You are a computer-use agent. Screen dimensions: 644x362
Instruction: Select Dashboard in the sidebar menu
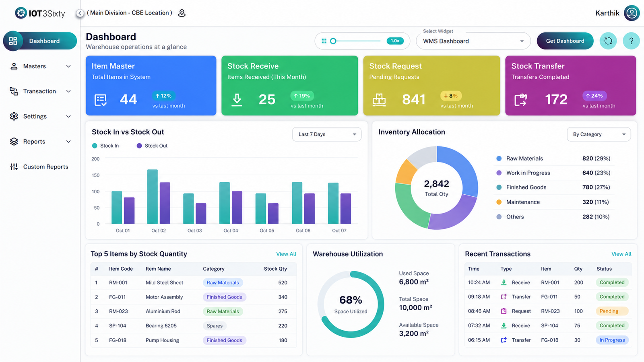[40, 41]
